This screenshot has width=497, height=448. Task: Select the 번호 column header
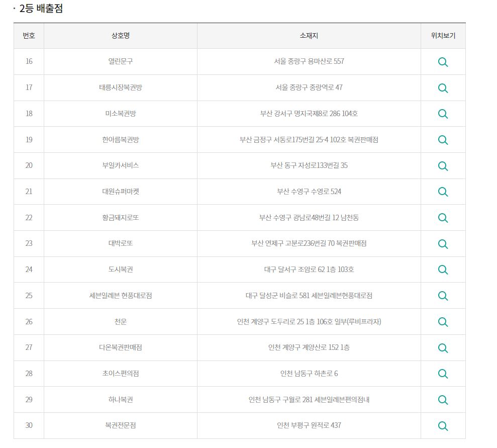29,36
